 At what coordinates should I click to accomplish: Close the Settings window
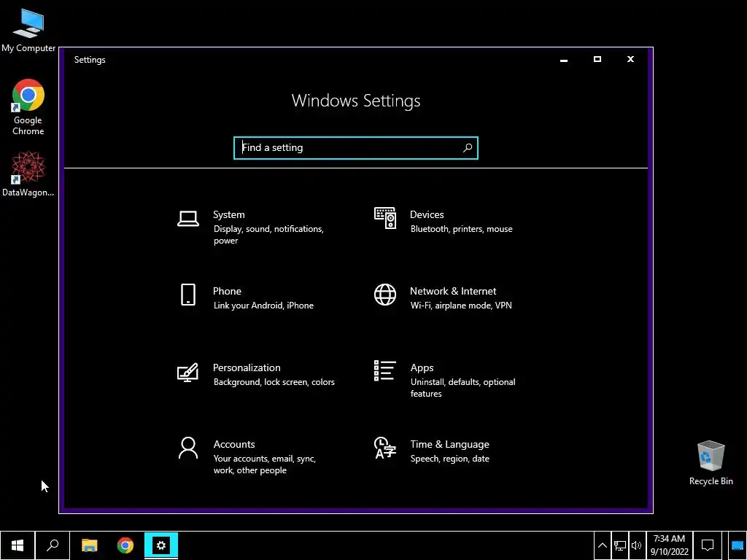[x=630, y=60]
